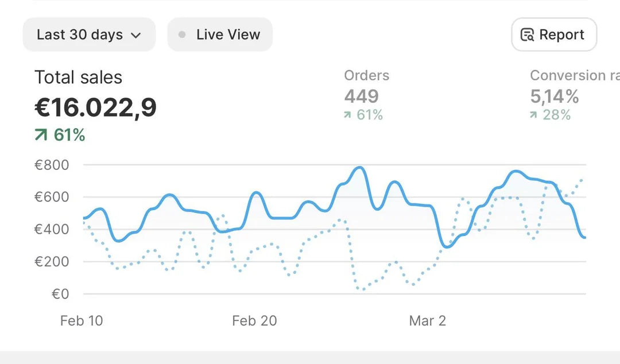Image resolution: width=620 pixels, height=364 pixels.
Task: Click the Mar 2 axis label
Action: pyautogui.click(x=427, y=321)
